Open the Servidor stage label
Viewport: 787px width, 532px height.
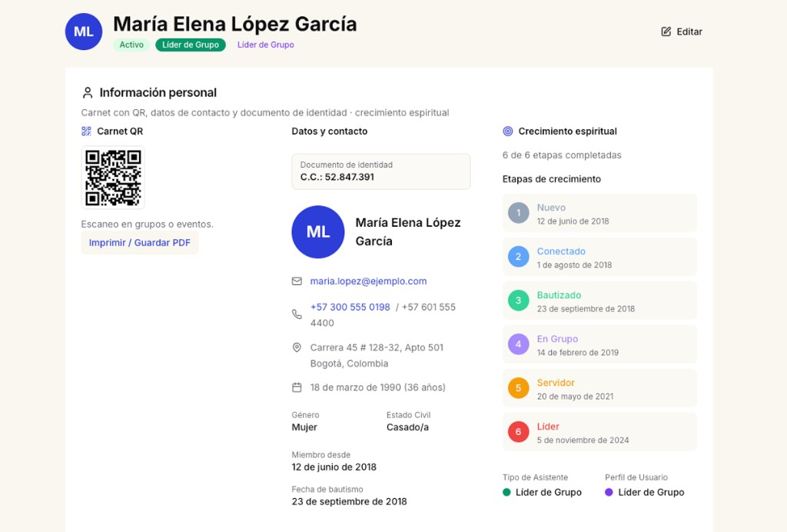coord(556,382)
